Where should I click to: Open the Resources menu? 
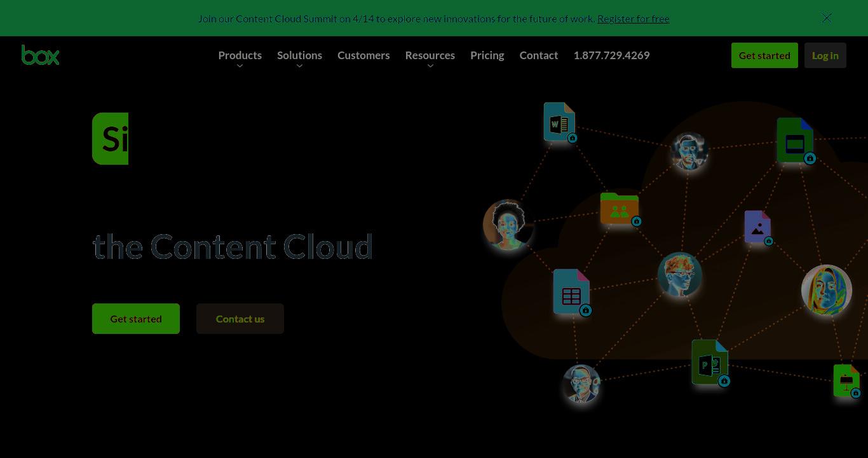click(430, 55)
